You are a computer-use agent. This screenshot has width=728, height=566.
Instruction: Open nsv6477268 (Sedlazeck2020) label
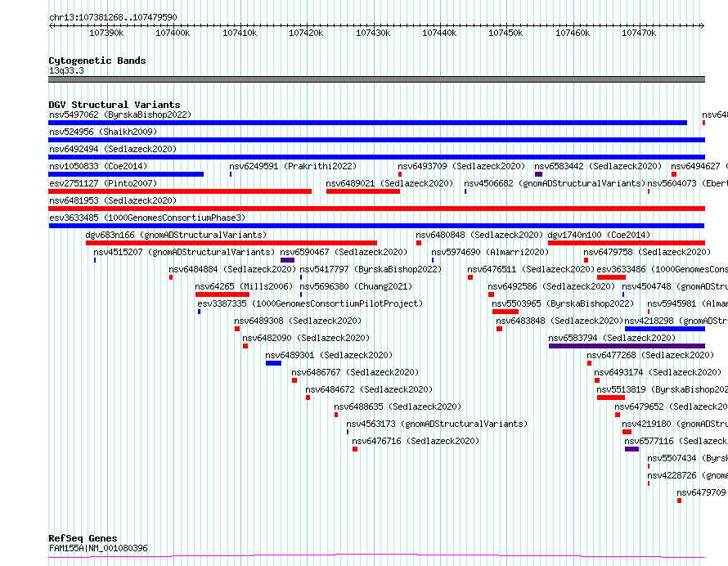click(x=650, y=355)
